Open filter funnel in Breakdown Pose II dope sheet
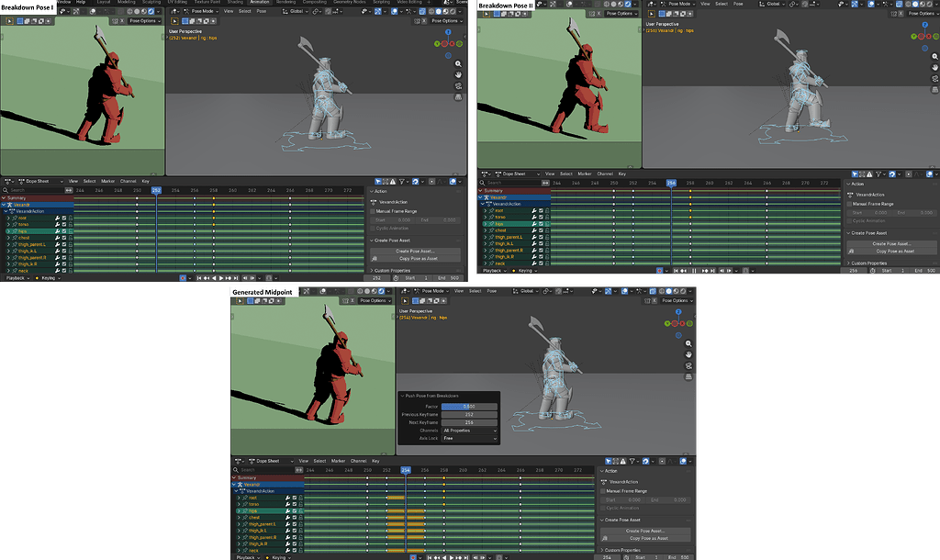 (x=878, y=174)
